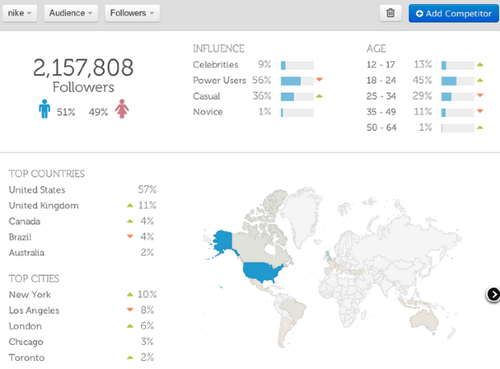Click the Novice label
500x369 pixels.
pyautogui.click(x=208, y=112)
